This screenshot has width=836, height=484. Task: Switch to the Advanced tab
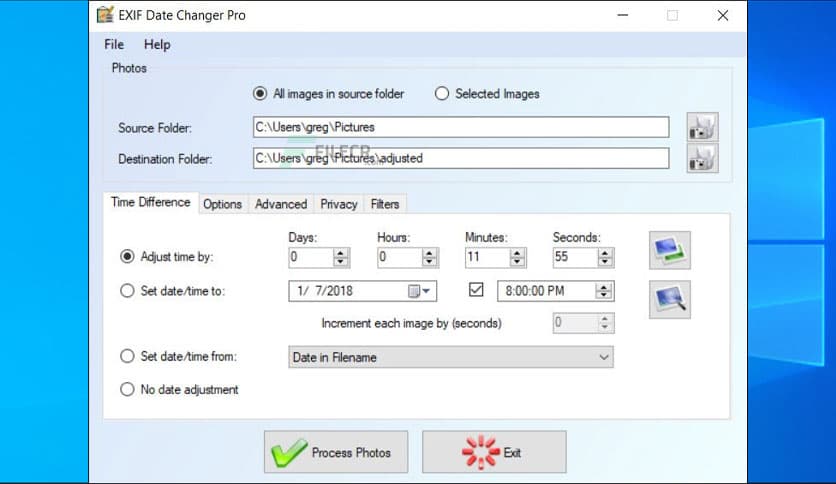coord(281,204)
